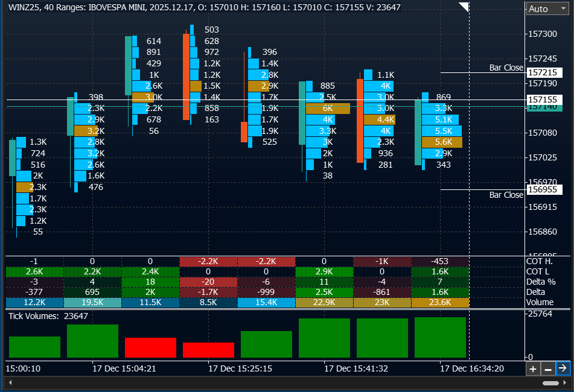Click the white triangle session marker atop the chart
Viewport: 574px width, 392px height.
(464, 6)
